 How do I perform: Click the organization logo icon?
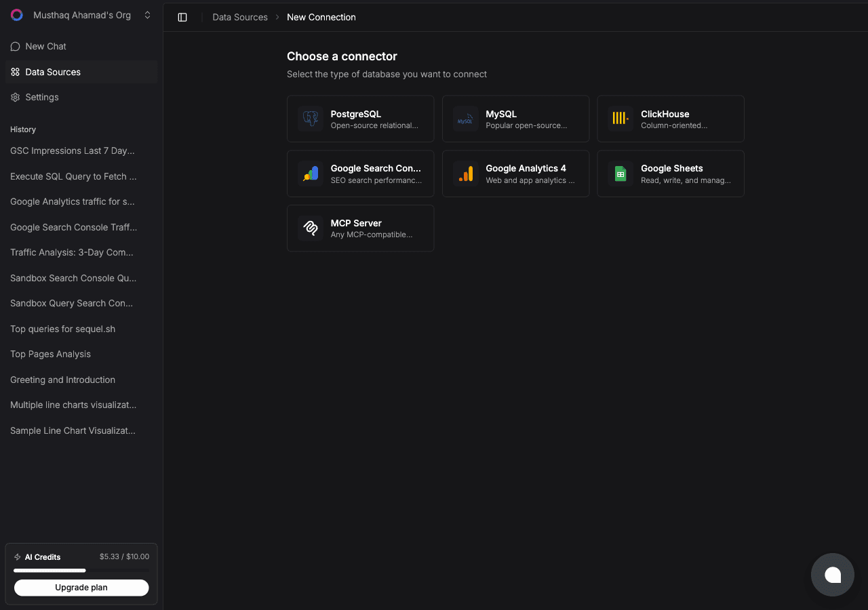pos(17,15)
